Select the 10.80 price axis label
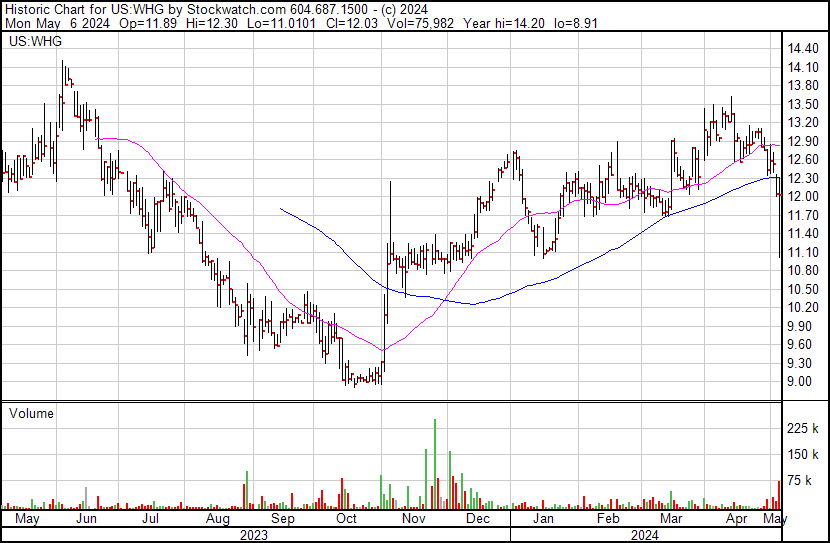Viewport: 830px width, 543px height. (803, 270)
